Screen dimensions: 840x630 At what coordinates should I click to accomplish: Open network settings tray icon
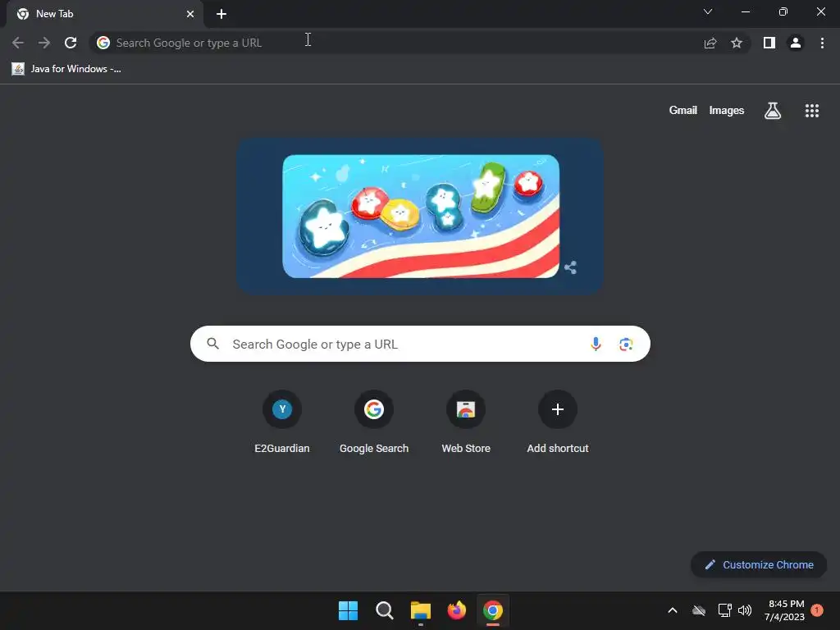pos(725,610)
